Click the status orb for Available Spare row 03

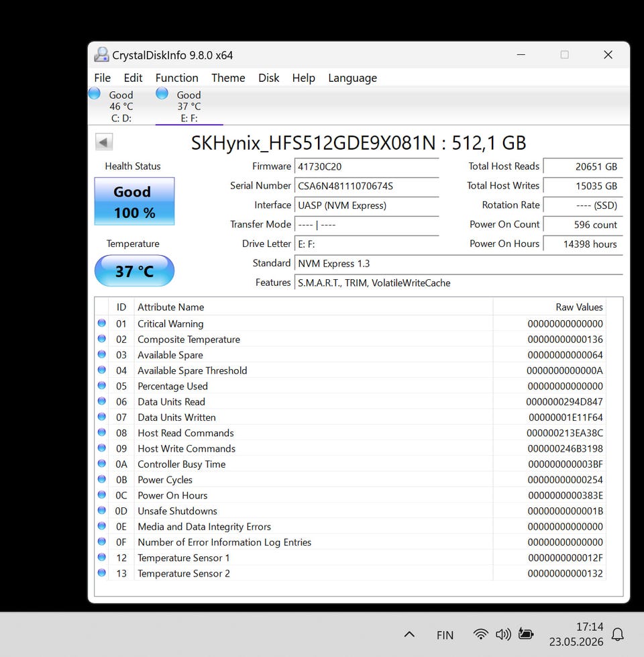click(x=102, y=354)
